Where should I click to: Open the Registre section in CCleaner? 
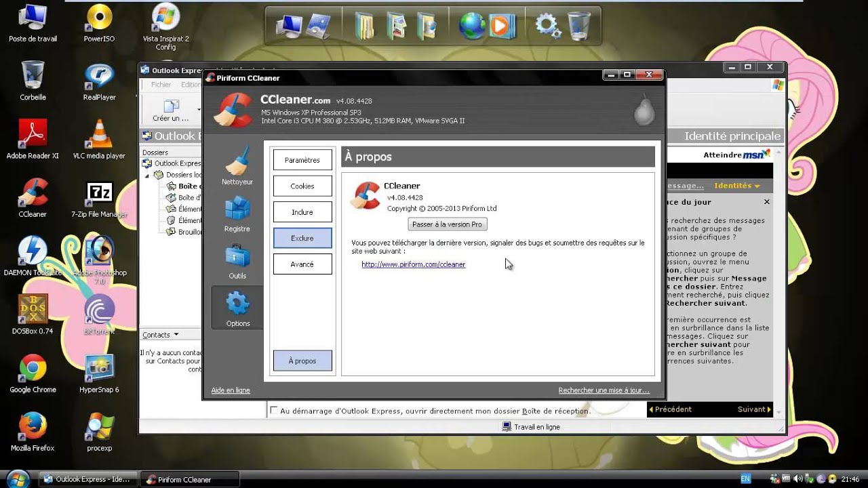(237, 213)
